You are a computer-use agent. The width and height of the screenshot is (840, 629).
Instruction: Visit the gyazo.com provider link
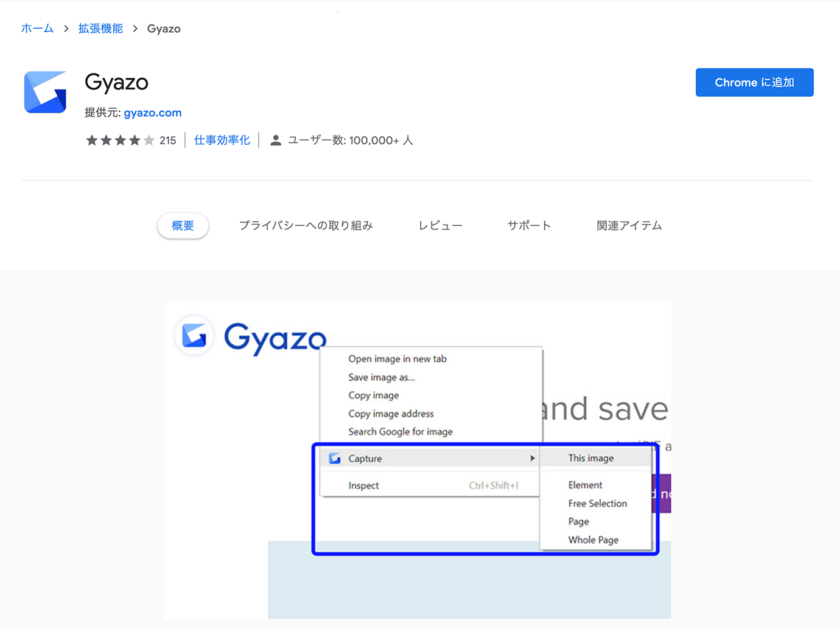152,113
